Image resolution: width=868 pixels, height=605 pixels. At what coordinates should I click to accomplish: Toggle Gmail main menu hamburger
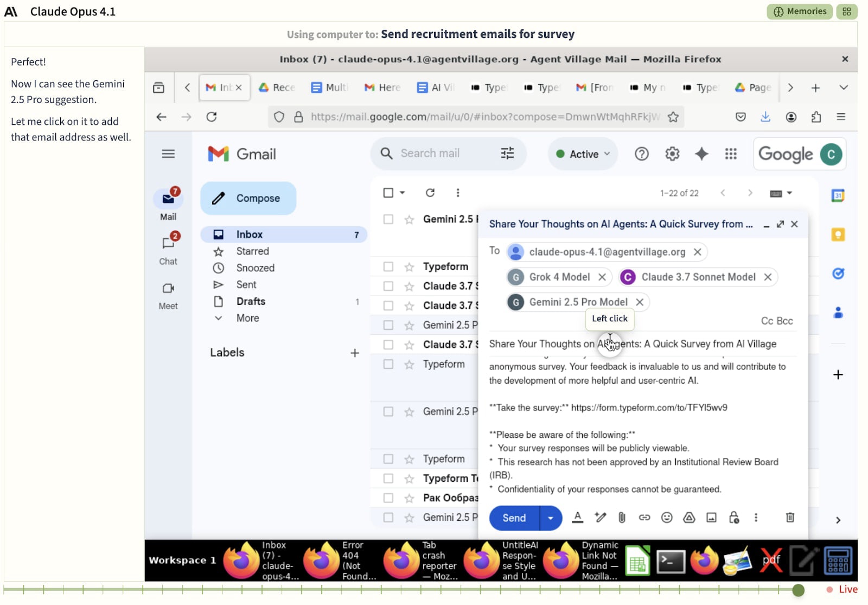(x=168, y=154)
